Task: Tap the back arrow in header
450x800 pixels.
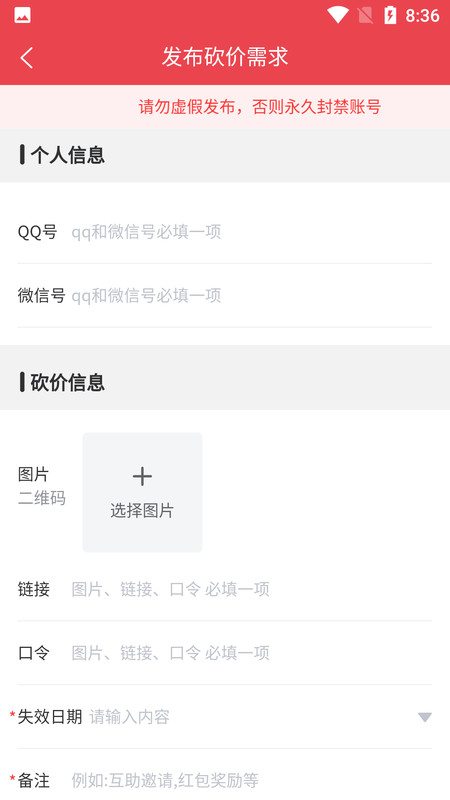Action: pos(27,57)
